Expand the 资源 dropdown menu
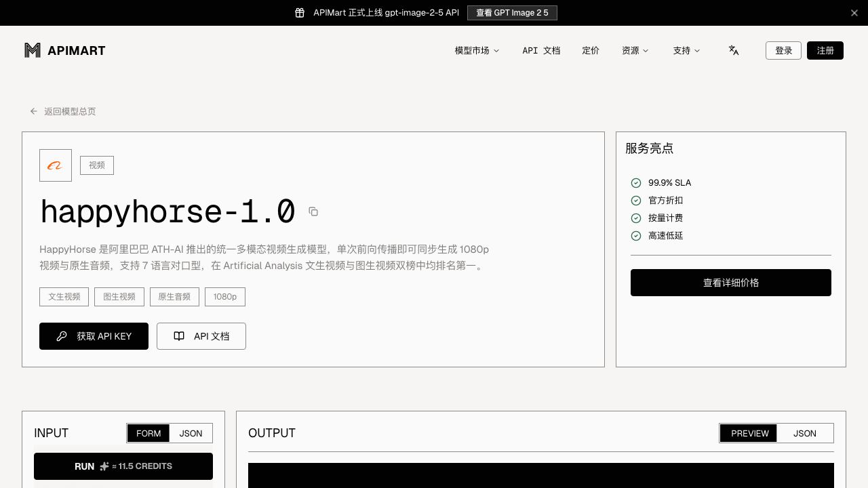Image resolution: width=868 pixels, height=488 pixels. tap(635, 51)
